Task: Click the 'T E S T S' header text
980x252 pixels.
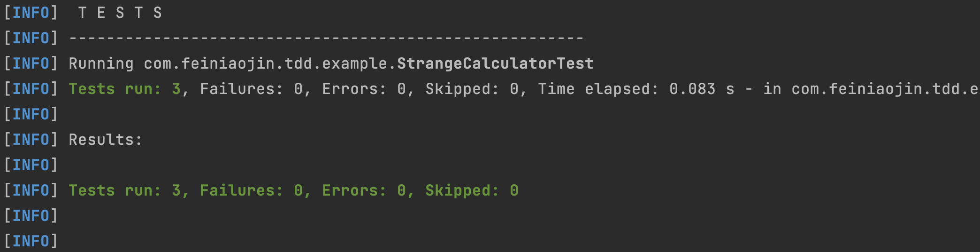Action: 120,13
